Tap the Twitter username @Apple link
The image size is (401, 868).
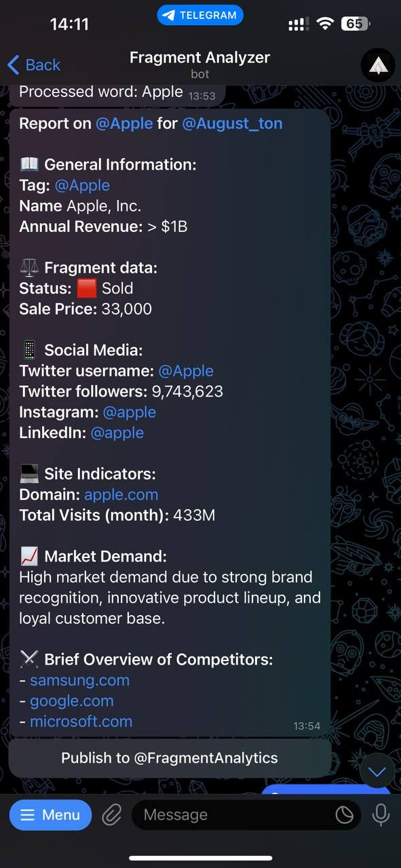186,371
